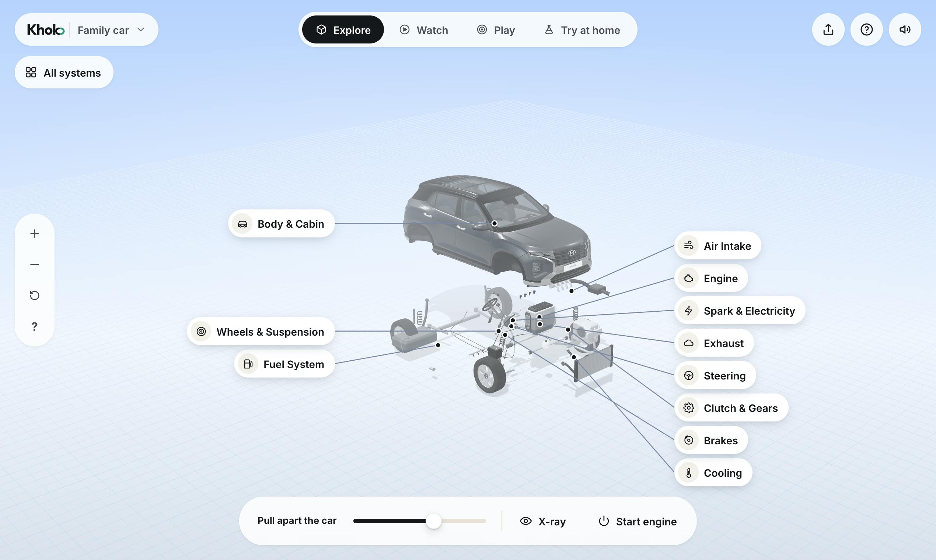Click the Spark & Electricity lightning icon
936x560 pixels.
(x=688, y=311)
